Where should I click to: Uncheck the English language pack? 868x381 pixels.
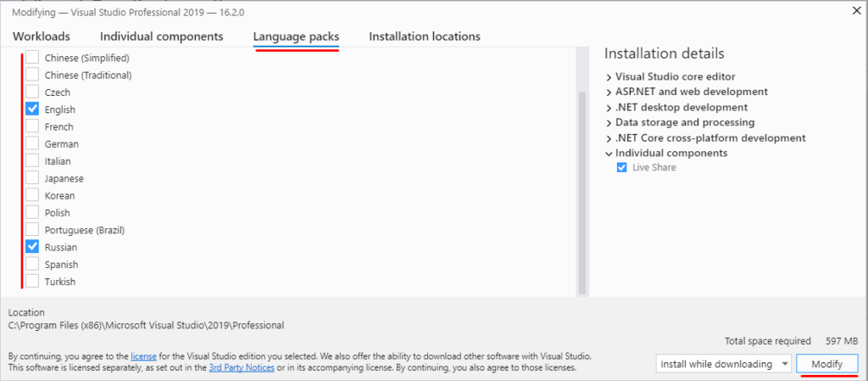point(32,109)
